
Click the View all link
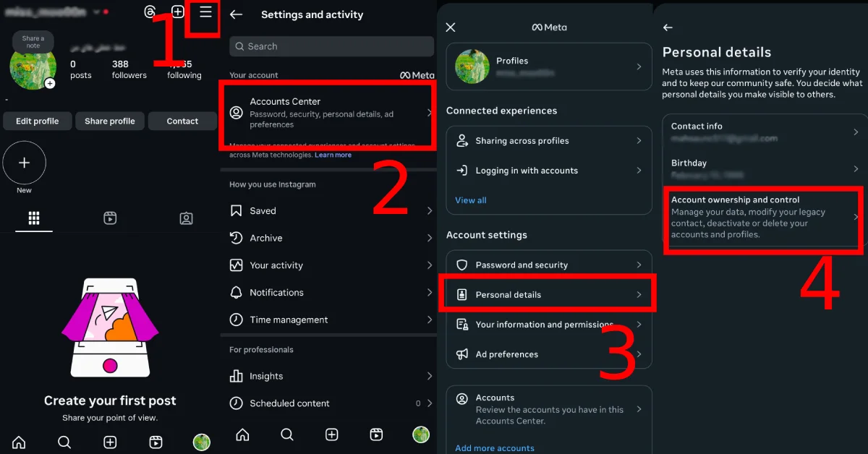click(x=471, y=200)
